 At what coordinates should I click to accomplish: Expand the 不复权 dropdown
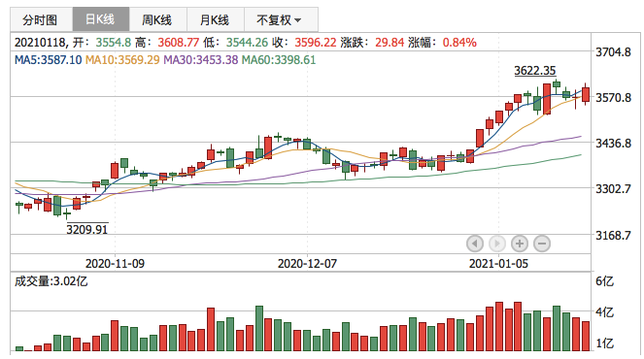pos(281,19)
